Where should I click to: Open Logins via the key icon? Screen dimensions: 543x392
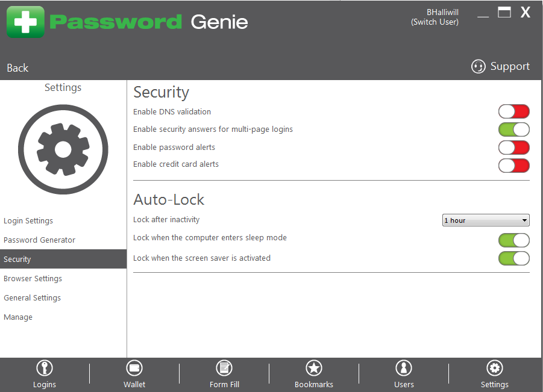[x=45, y=368]
